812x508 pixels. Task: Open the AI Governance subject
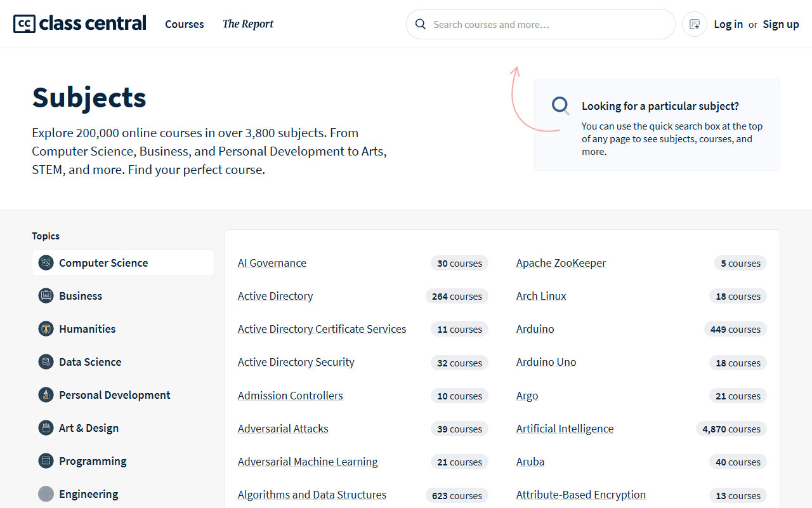click(x=272, y=263)
